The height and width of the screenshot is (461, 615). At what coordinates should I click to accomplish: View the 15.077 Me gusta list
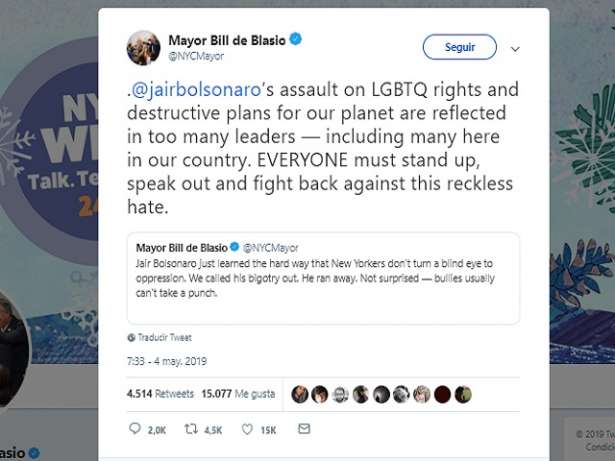tap(238, 394)
